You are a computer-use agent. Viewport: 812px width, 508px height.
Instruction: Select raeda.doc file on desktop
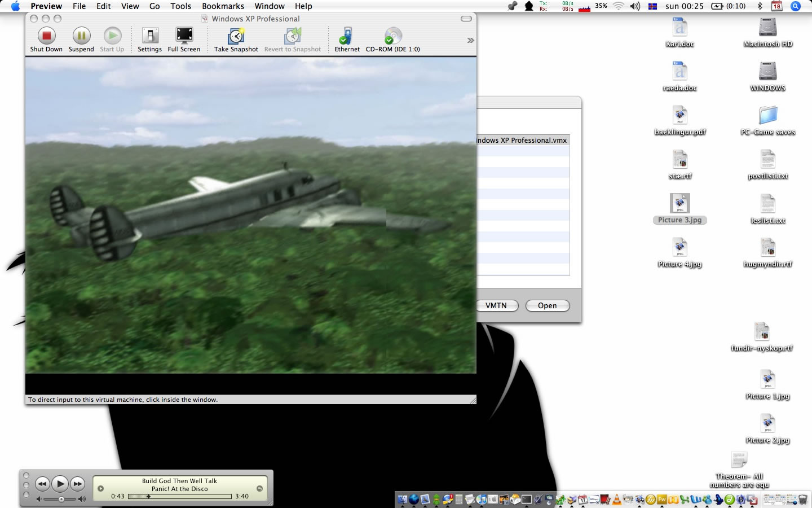point(680,77)
